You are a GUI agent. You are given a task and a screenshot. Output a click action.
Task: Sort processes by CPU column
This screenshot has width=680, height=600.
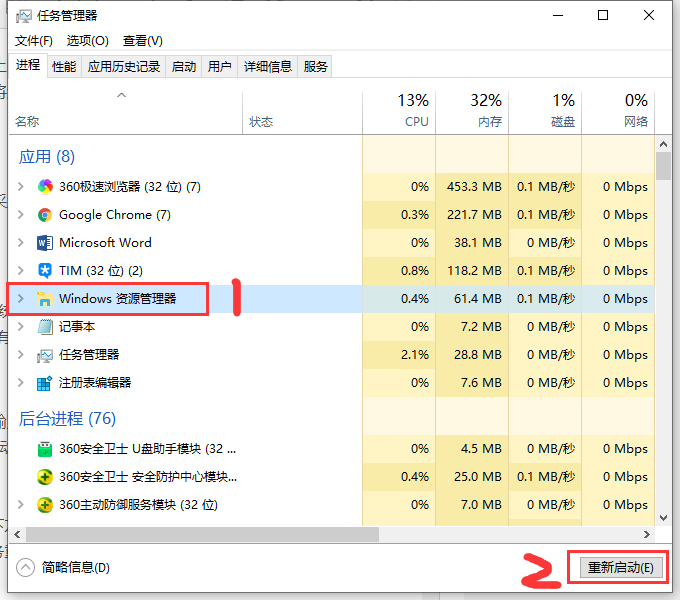[x=399, y=113]
